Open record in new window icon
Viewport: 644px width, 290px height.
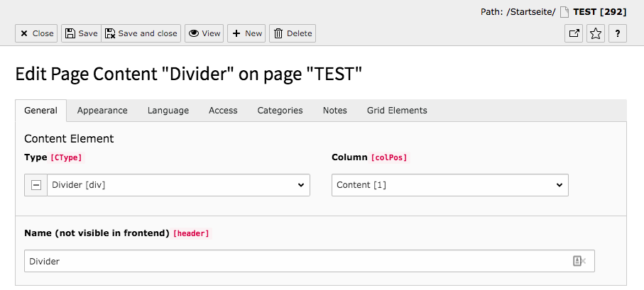pos(574,33)
